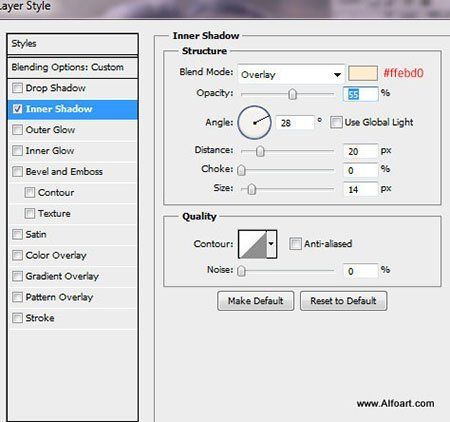Select the Gradient Overlay style row

(72, 276)
